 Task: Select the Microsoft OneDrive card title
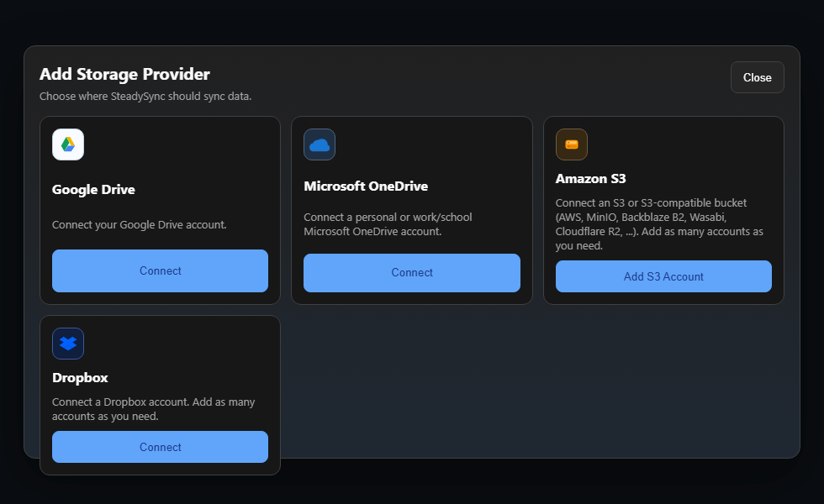[x=366, y=186]
